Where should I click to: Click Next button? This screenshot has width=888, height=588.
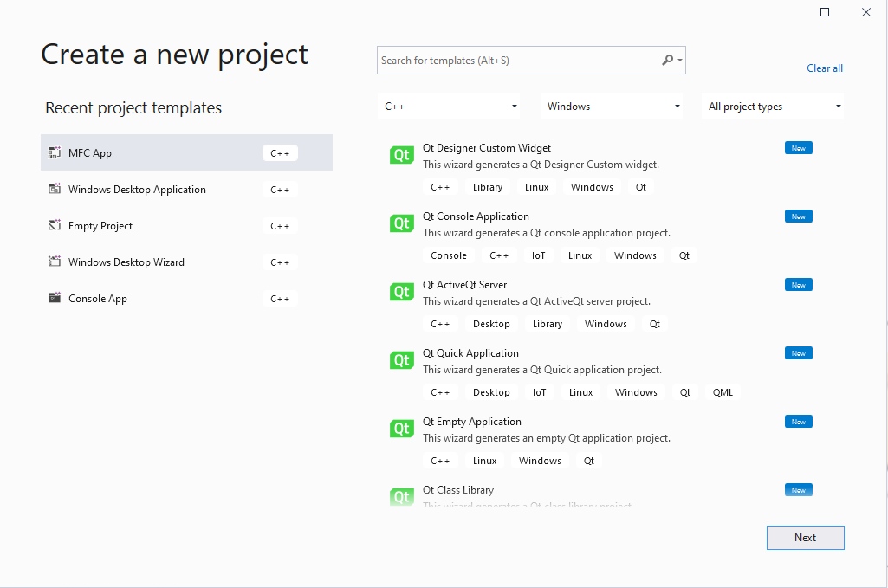(x=806, y=538)
